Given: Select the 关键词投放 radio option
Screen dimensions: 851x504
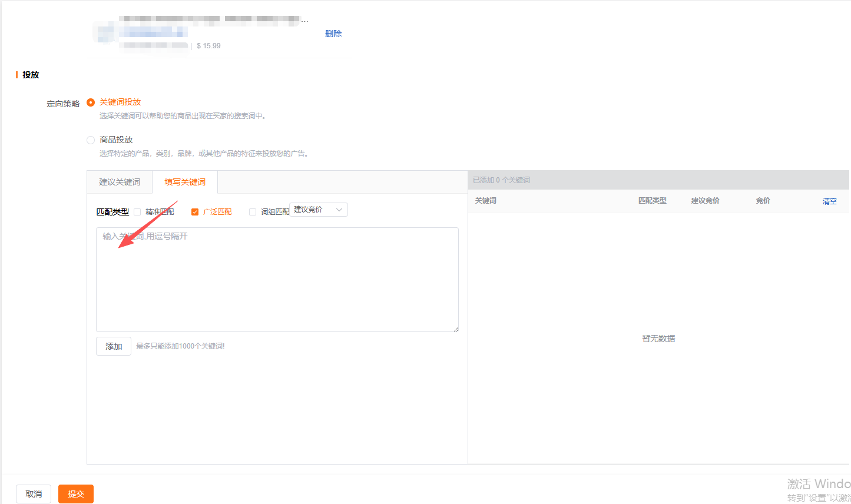Looking at the screenshot, I should point(91,102).
